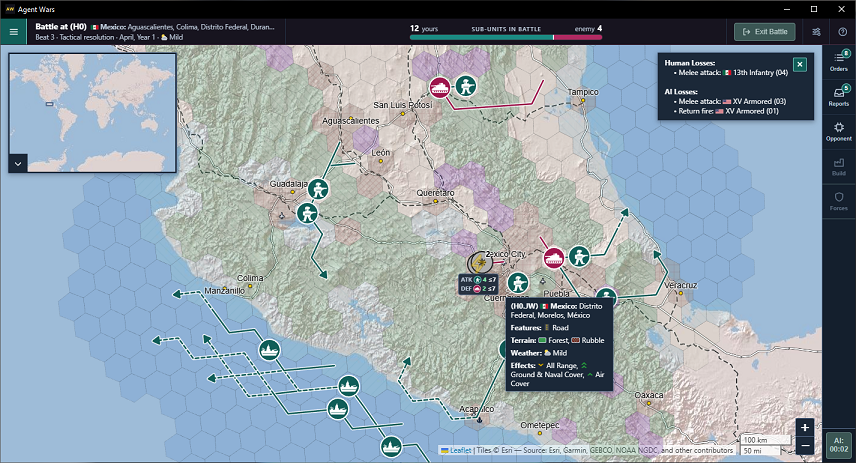Click the Ometepec city label
Viewport: 856px width, 463px height.
(540, 425)
